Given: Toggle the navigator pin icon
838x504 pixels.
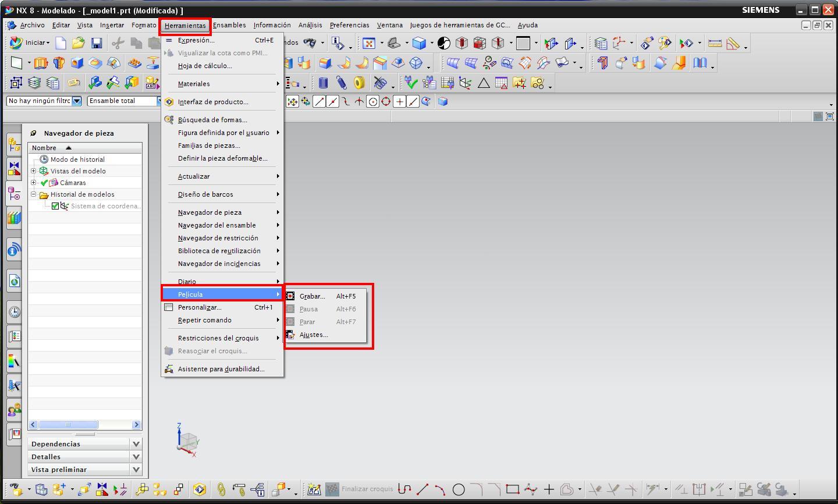Looking at the screenshot, I should [x=34, y=133].
